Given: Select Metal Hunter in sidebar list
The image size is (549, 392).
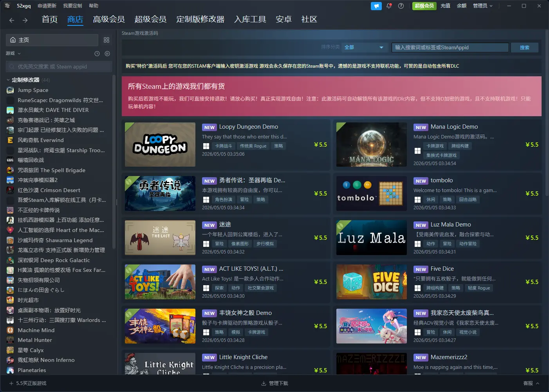Looking at the screenshot, I should click(35, 340).
